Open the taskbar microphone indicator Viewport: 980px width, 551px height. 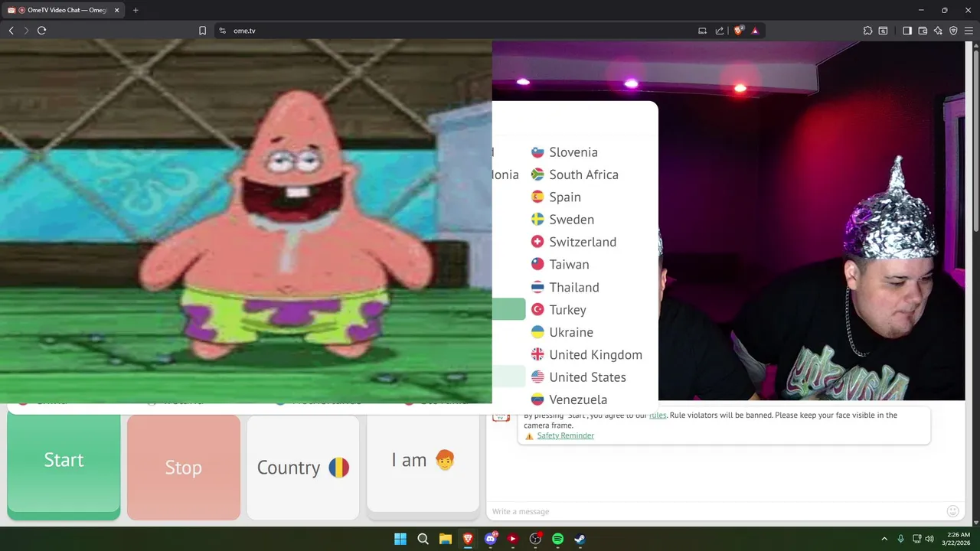[x=901, y=539]
